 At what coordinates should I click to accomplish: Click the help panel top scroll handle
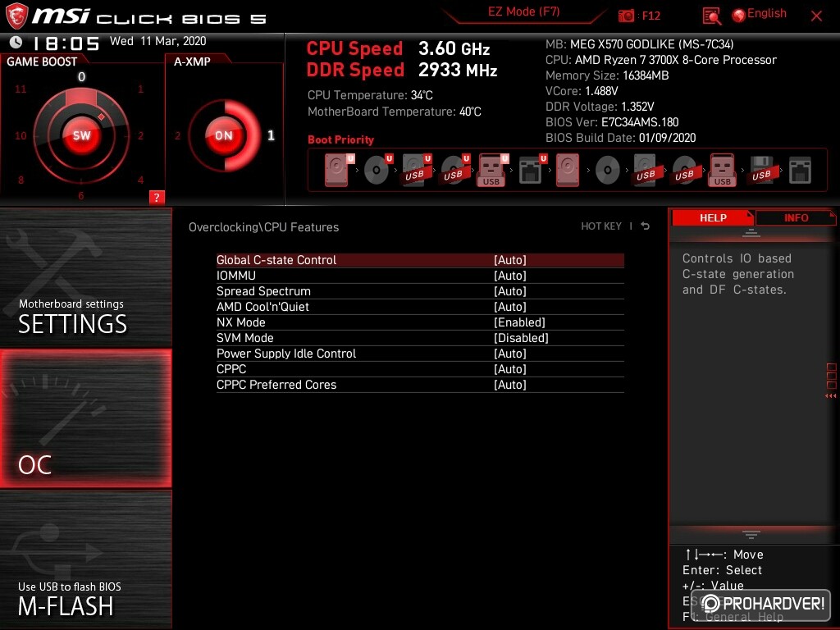(751, 232)
